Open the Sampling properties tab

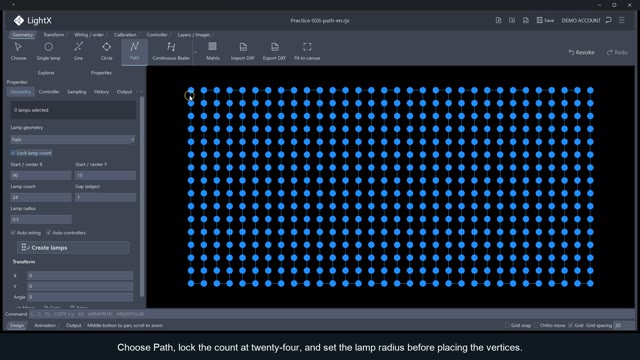(77, 92)
